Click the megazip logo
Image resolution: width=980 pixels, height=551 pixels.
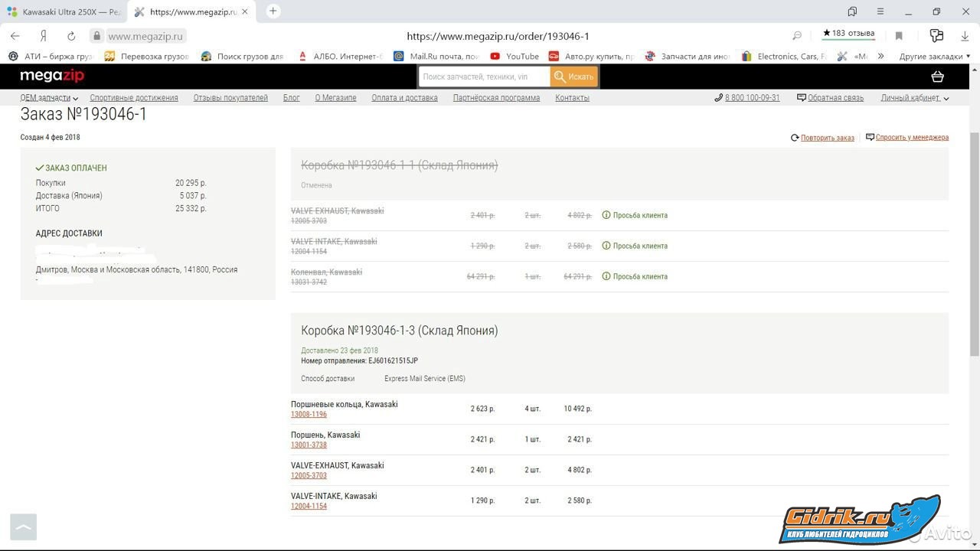[x=52, y=76]
